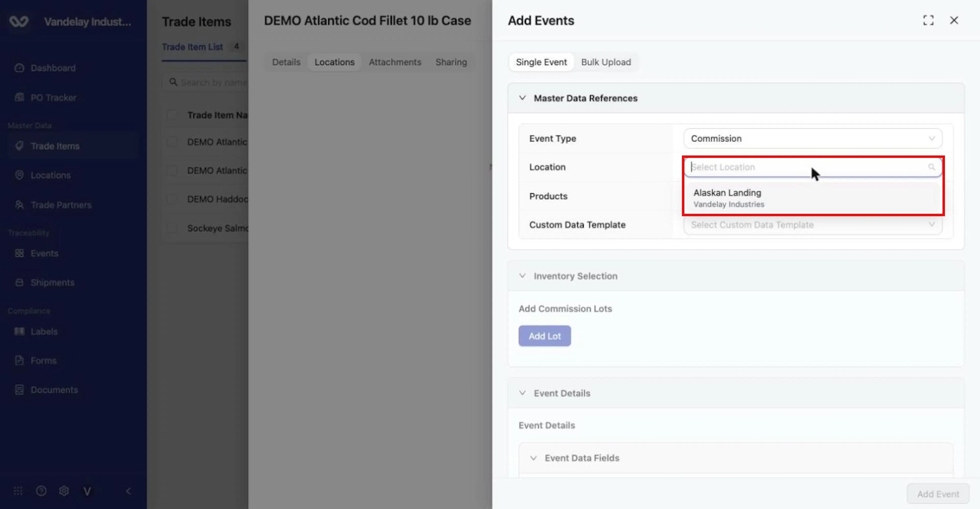Open the Event Type Commission dropdown
The width and height of the screenshot is (980, 509).
(813, 138)
